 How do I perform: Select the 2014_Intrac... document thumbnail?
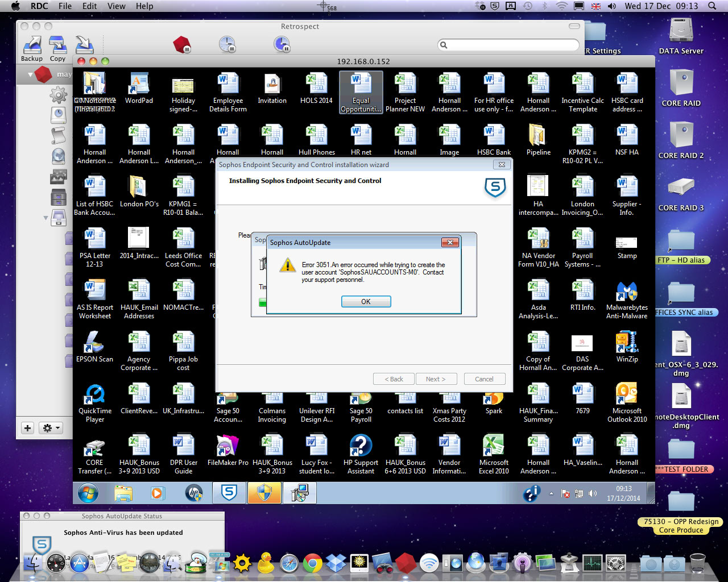click(x=139, y=244)
